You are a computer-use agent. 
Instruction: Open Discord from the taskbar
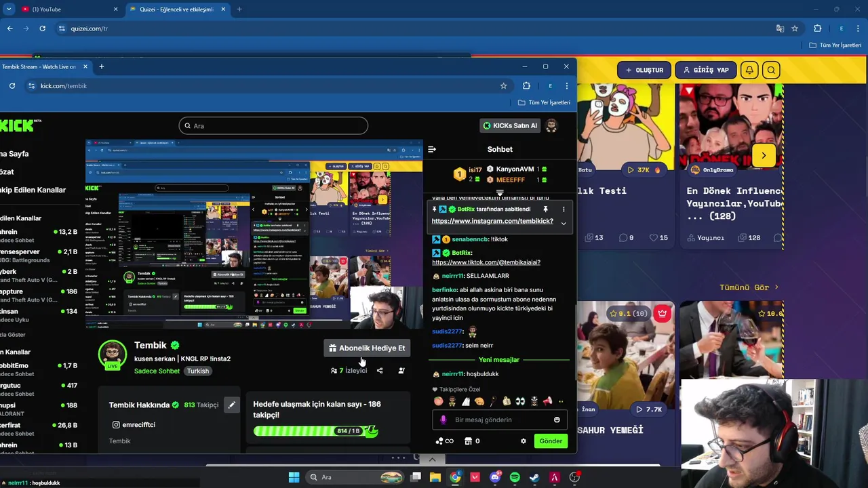[x=495, y=477]
